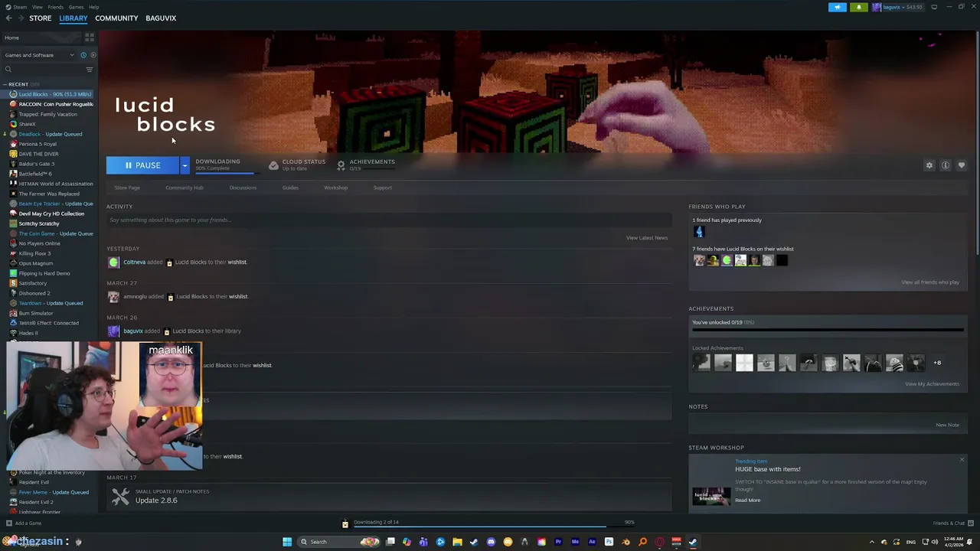Open the Workshop link
The image size is (980, 551).
click(x=335, y=187)
